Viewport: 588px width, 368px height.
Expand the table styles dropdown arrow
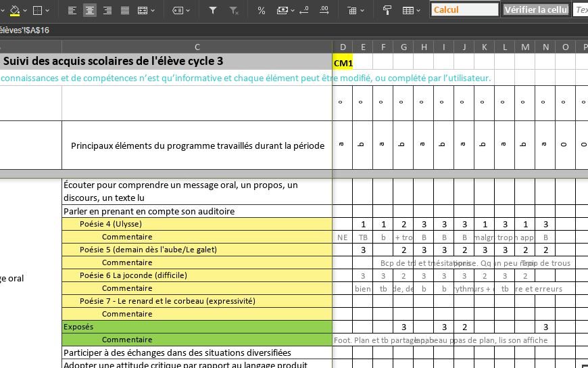point(418,11)
